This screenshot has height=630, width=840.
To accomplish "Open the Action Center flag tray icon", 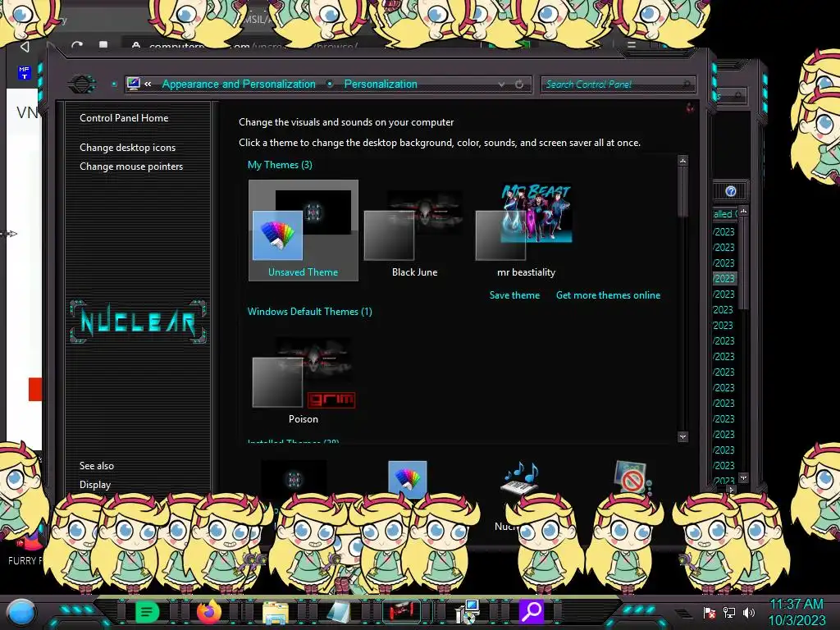I will coord(710,612).
